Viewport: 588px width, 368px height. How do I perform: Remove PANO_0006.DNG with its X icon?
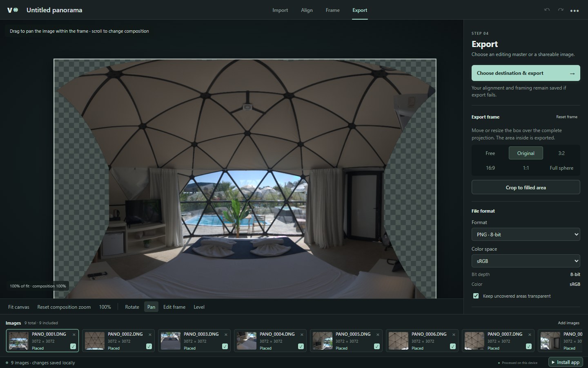point(454,334)
